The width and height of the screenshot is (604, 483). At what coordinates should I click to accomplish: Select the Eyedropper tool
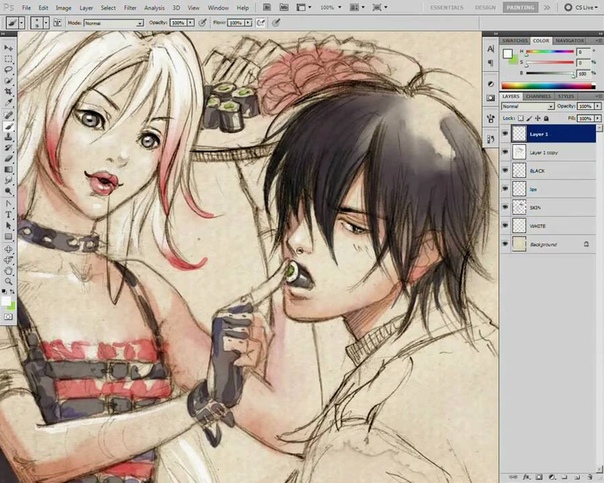click(x=8, y=102)
